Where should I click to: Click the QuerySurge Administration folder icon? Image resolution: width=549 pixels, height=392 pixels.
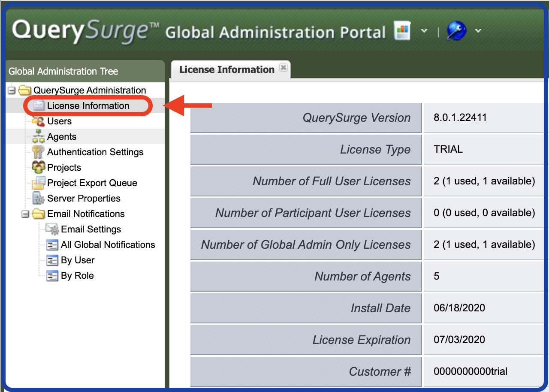click(25, 90)
